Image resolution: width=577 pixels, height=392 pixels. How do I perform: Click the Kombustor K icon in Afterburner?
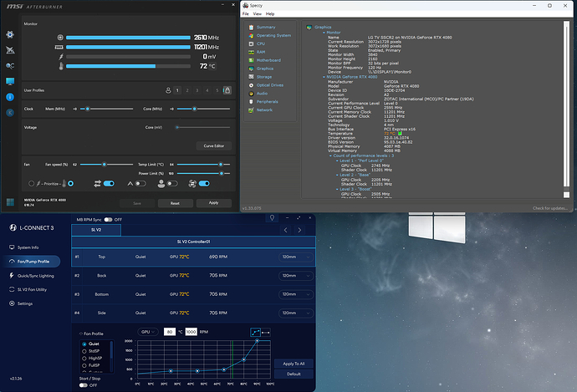(10, 113)
